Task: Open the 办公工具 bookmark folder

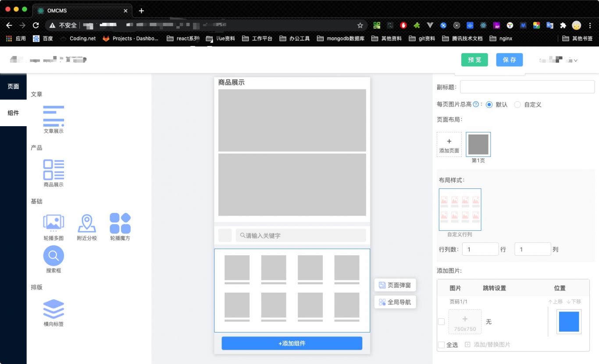Action: pyautogui.click(x=295, y=39)
